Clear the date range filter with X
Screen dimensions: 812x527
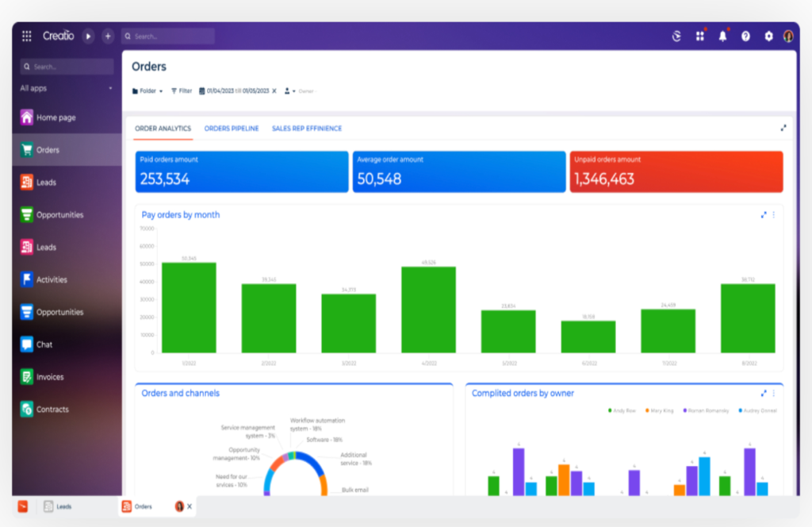coord(275,90)
